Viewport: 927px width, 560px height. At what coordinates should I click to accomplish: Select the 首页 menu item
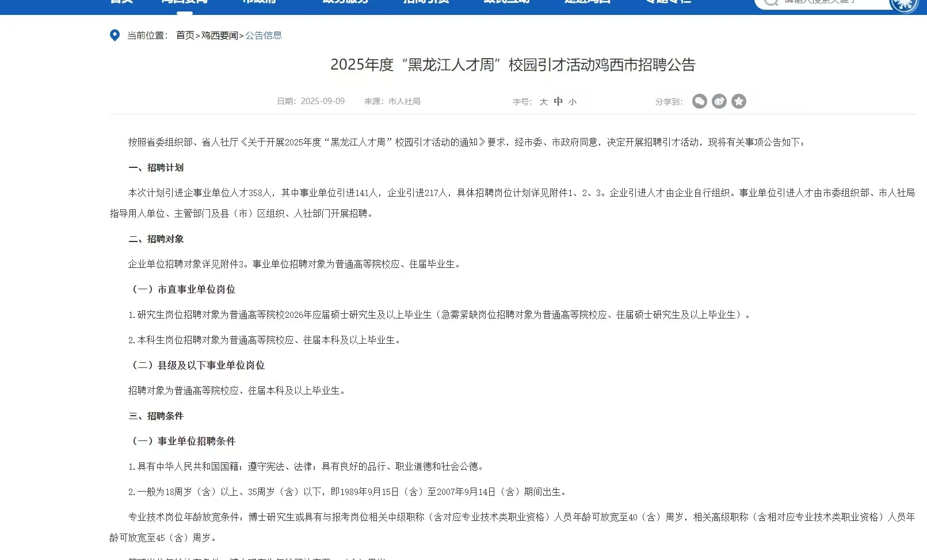[x=120, y=3]
